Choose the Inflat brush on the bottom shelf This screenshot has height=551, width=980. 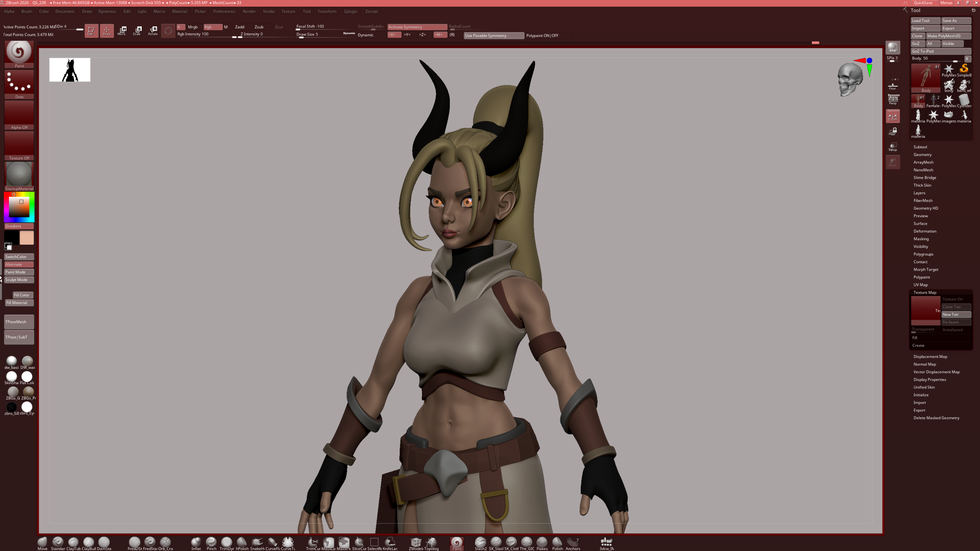point(196,543)
